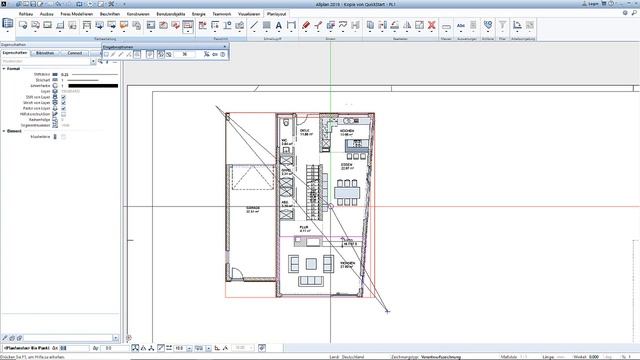This screenshot has width=640, height=360.
Task: Open dropdown arrow below the line tool
Action: click(x=254, y=32)
